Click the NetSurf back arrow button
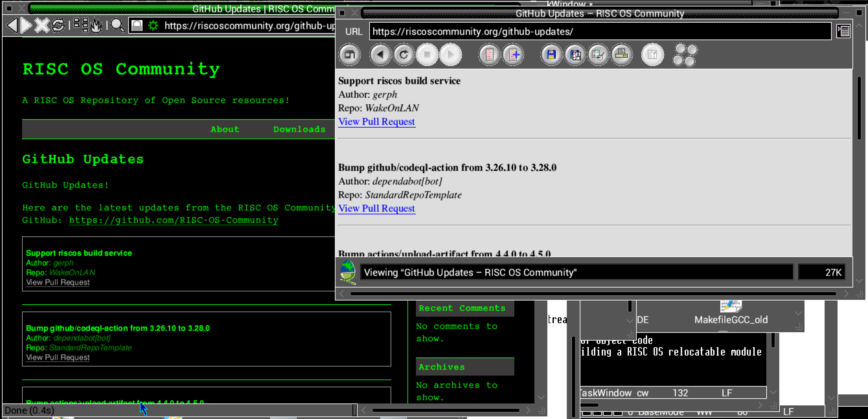 tap(12, 26)
